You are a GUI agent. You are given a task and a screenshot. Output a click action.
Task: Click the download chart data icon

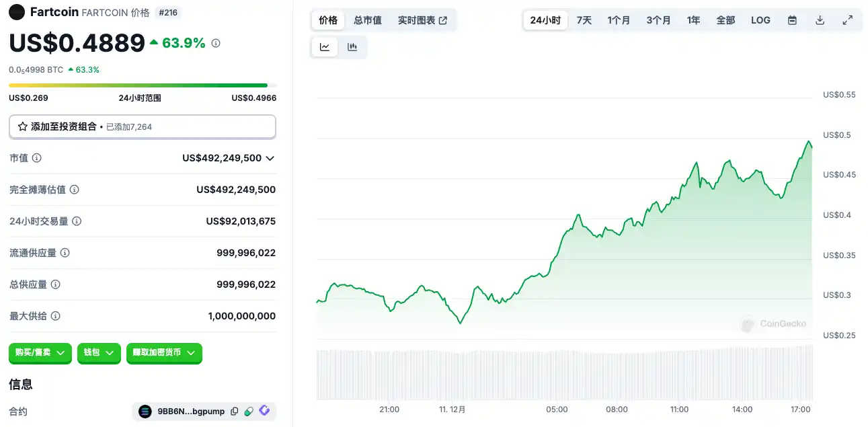point(820,20)
